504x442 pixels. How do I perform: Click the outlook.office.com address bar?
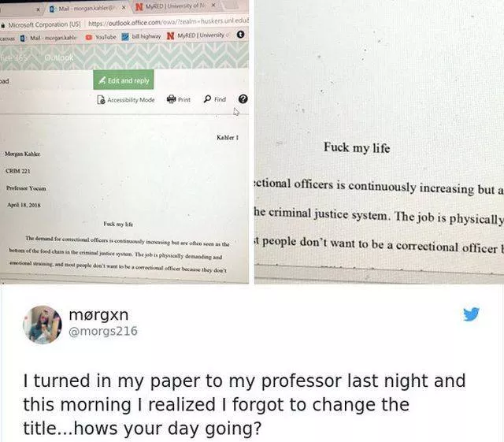pyautogui.click(x=167, y=23)
